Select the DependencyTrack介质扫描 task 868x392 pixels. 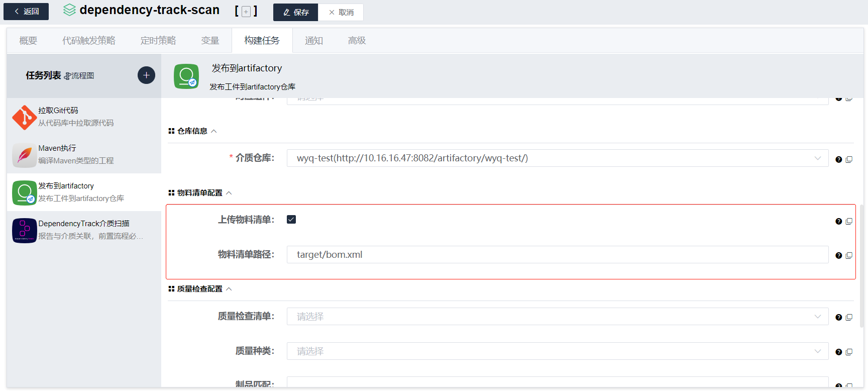tap(84, 230)
